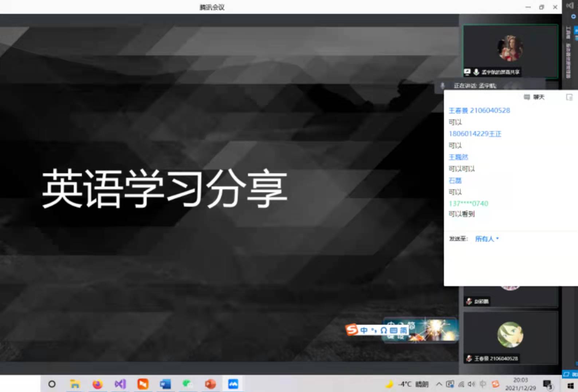Click sender name 王春景 2106040528 in chat
578x392 pixels.
[479, 110]
